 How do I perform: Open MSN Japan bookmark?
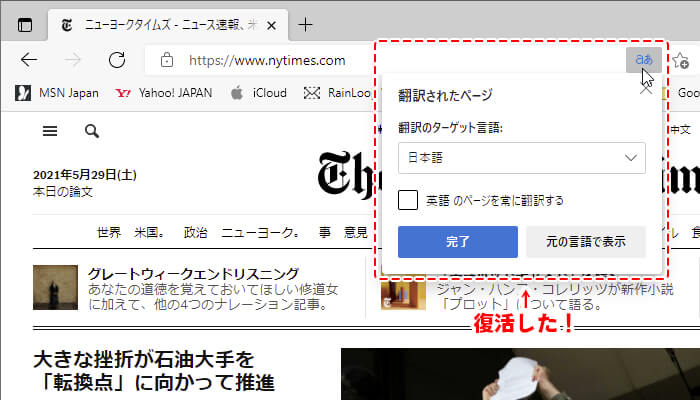coord(57,93)
